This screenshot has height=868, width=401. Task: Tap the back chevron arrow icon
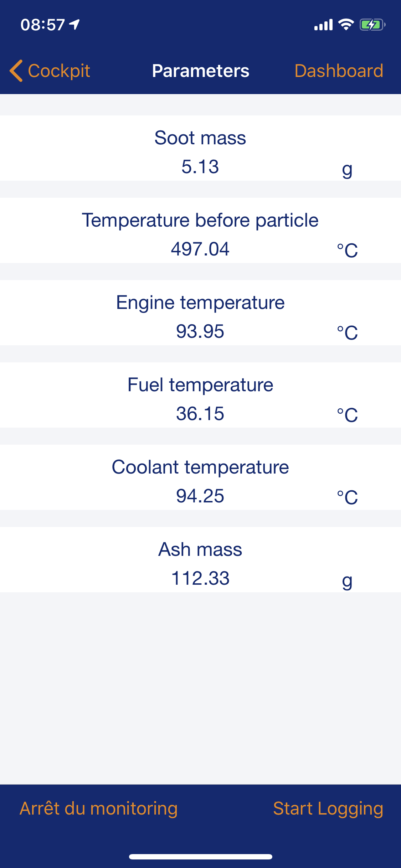coord(16,71)
